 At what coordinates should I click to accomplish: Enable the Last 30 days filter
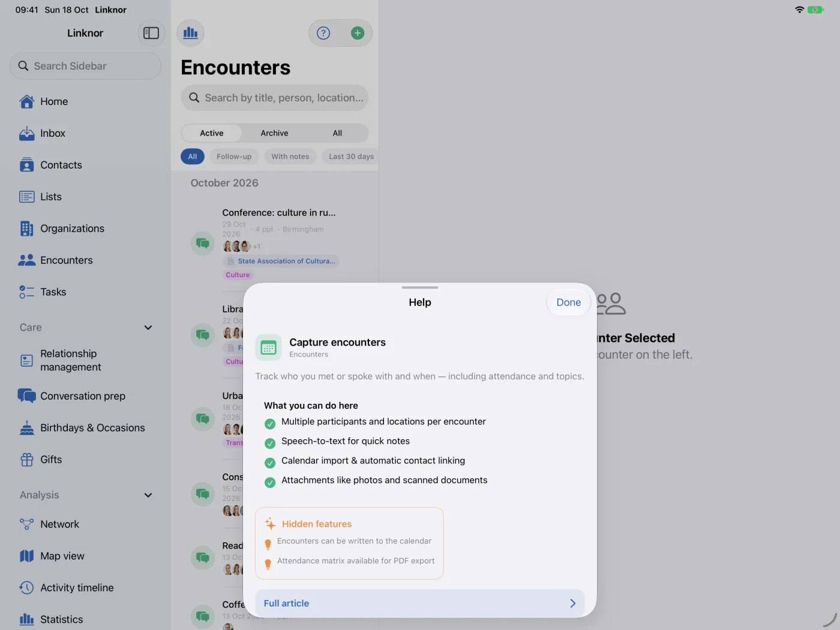tap(351, 157)
